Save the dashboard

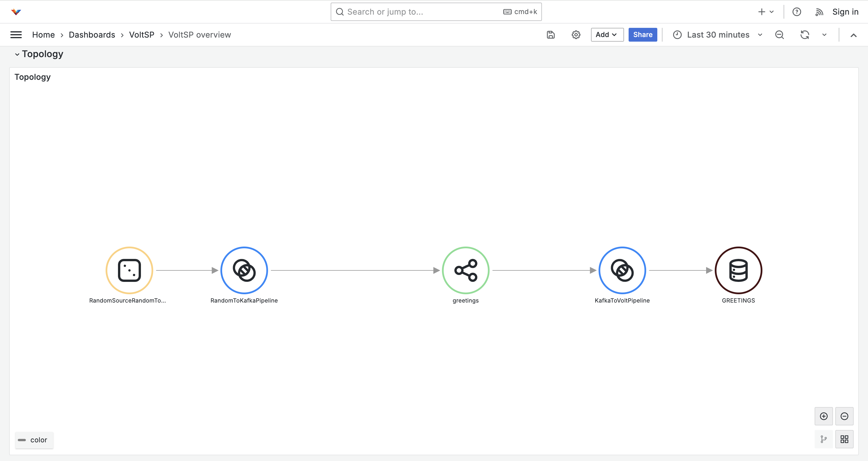(551, 35)
